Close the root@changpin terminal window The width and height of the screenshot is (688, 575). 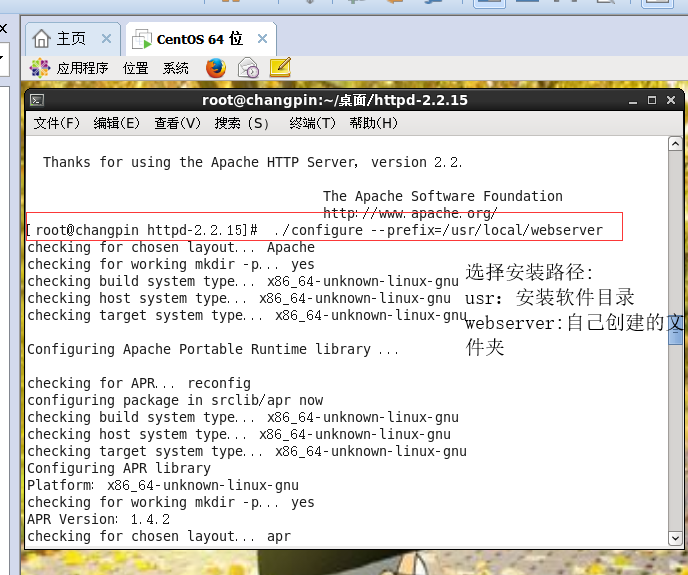[x=671, y=100]
